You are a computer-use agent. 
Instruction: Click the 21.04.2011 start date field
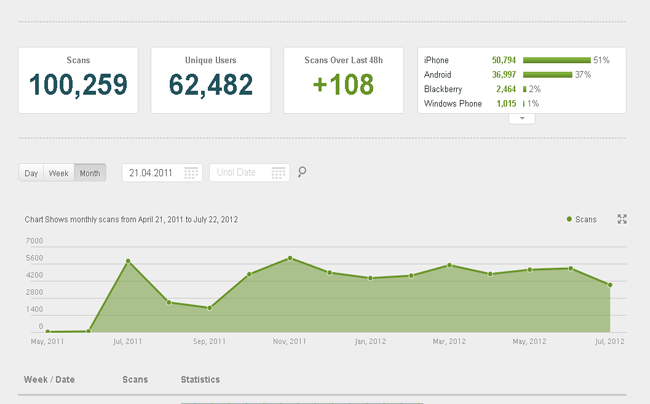pyautogui.click(x=162, y=173)
